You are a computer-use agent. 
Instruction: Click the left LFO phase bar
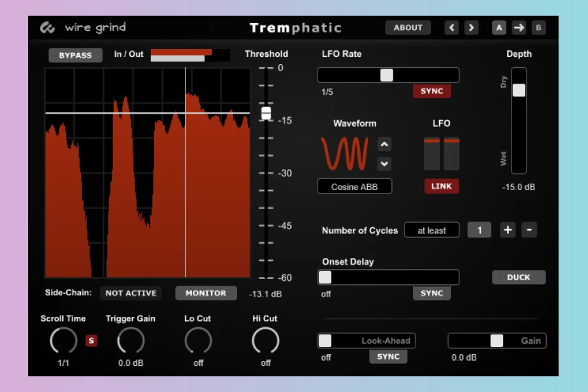[432, 154]
